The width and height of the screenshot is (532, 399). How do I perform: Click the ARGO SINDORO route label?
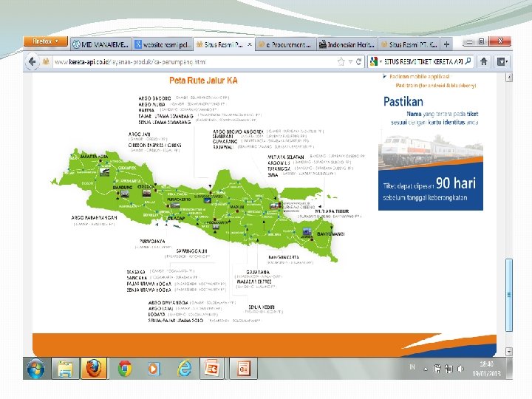(x=154, y=98)
